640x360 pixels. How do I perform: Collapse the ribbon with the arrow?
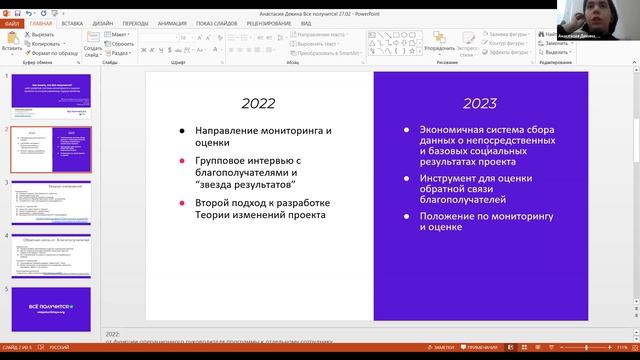pos(634,62)
